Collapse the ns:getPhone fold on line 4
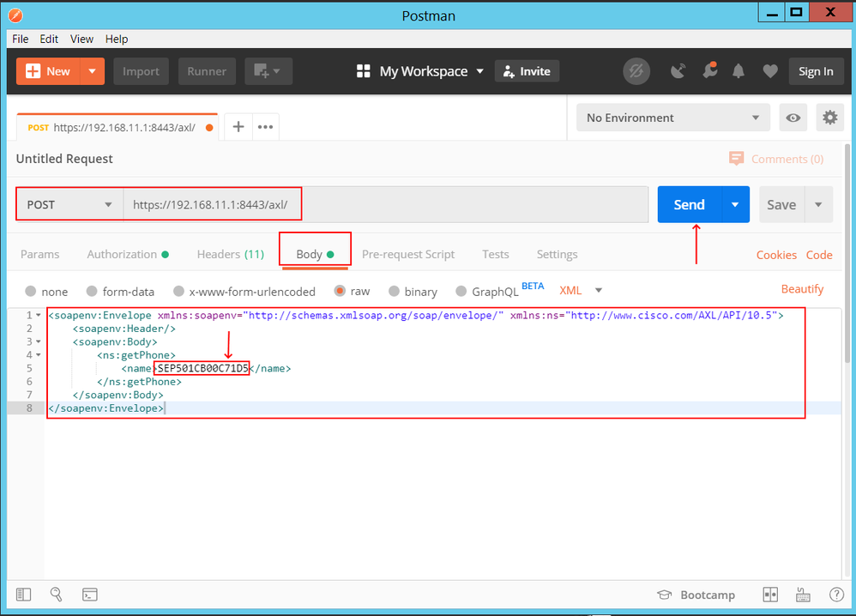 point(39,355)
